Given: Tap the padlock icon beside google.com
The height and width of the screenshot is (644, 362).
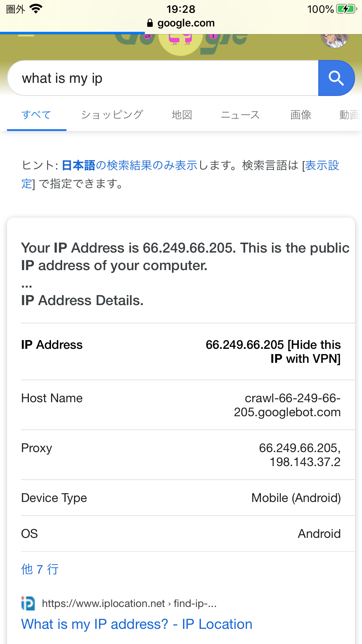Looking at the screenshot, I should 150,23.
